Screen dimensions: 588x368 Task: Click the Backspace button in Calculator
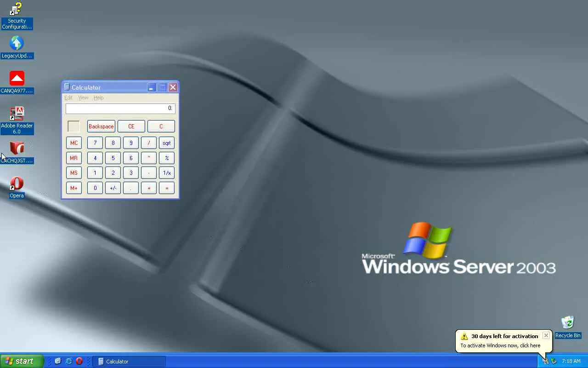pyautogui.click(x=101, y=126)
